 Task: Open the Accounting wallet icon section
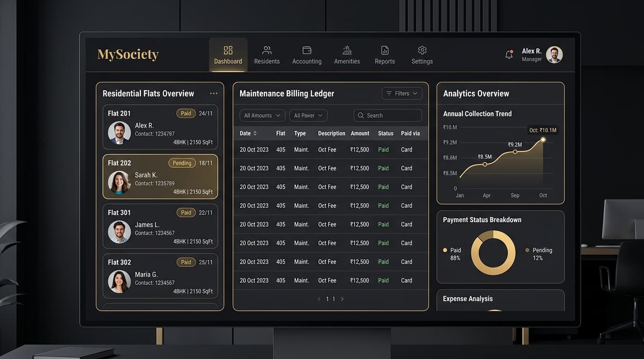pos(307,50)
